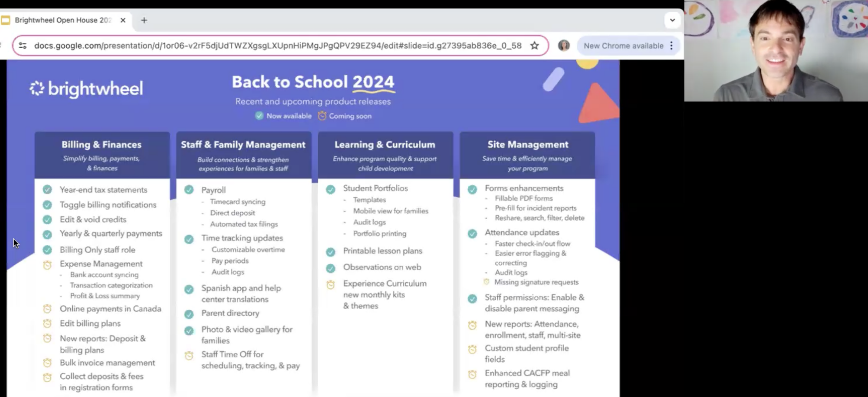
Task: Click the 'Mobile view for families' sub-item
Action: [390, 211]
